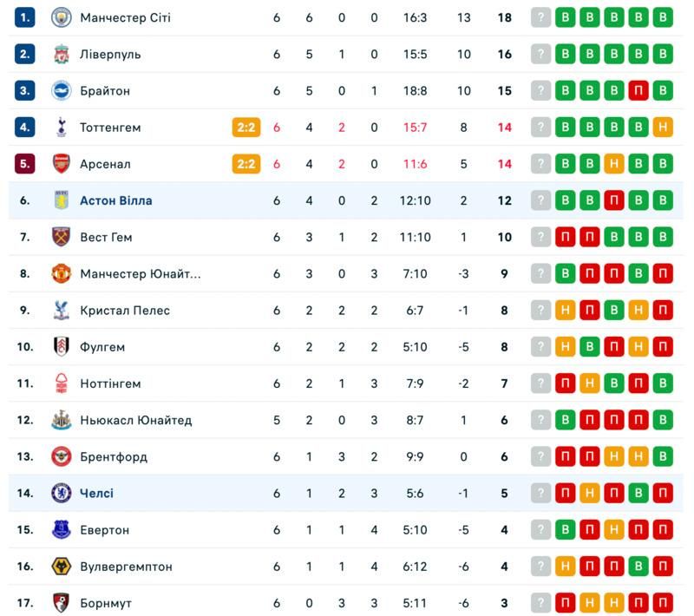694x616 pixels.
Task: Click the Tottenham club crest icon
Action: pyautogui.click(x=61, y=128)
